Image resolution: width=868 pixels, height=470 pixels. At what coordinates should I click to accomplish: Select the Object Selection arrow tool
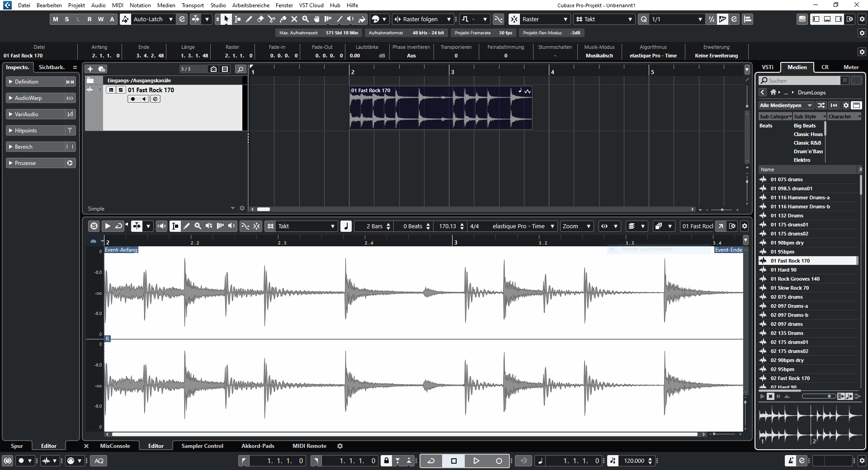click(x=226, y=19)
